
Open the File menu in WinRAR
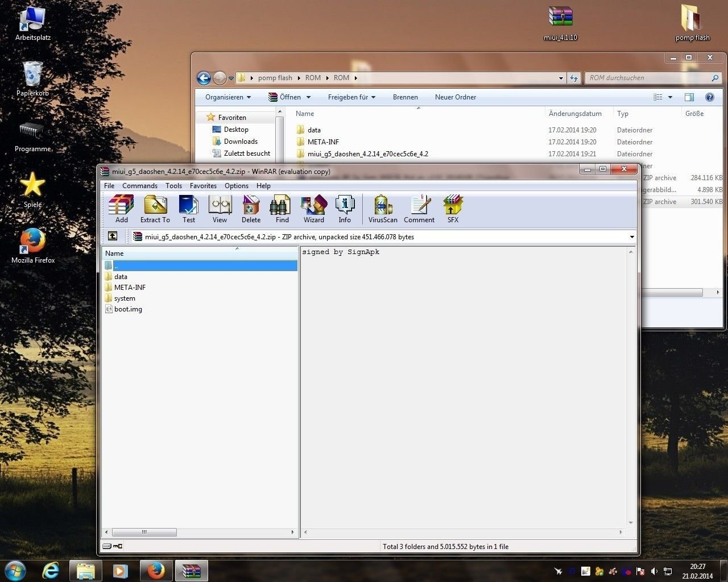tap(109, 186)
